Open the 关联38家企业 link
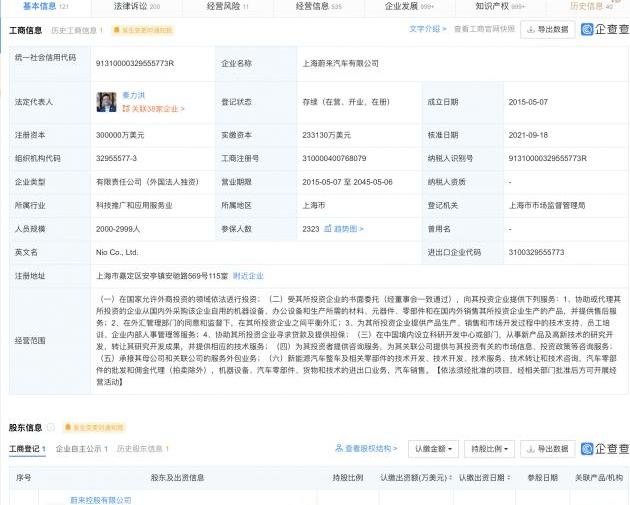Viewport: 630px width, 505px height. (x=153, y=108)
